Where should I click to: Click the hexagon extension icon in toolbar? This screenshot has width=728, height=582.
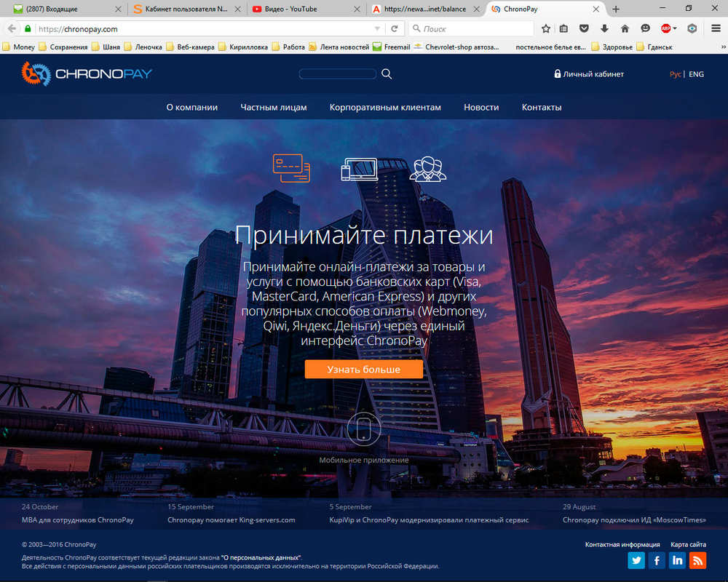click(692, 29)
